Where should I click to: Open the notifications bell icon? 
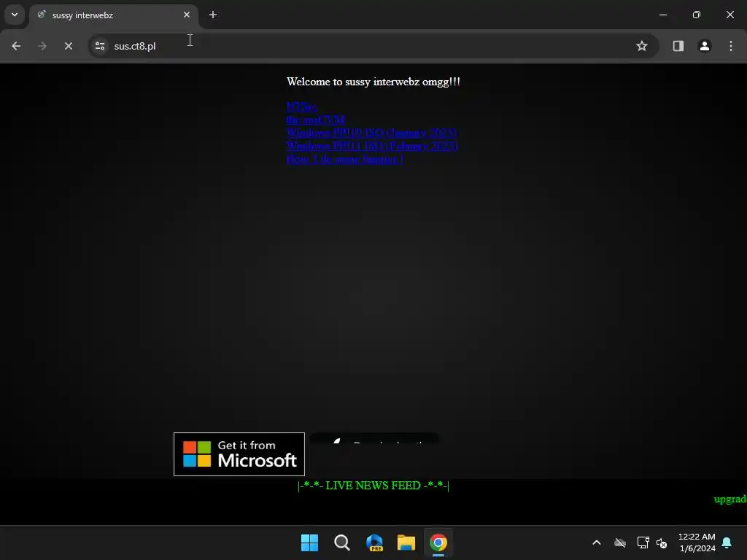click(727, 542)
